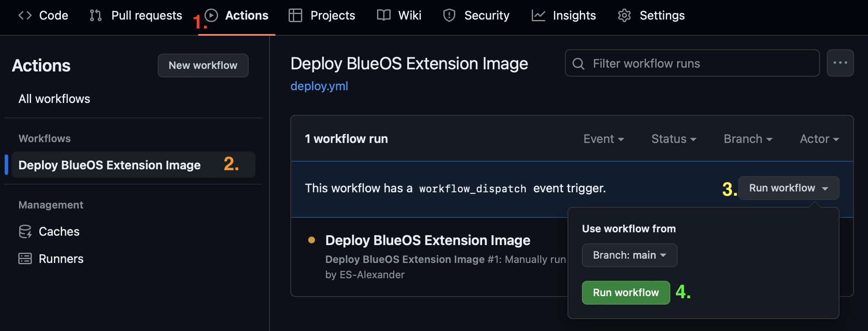Open the Wiki tab
Viewport: 868px width, 331px height.
[399, 15]
